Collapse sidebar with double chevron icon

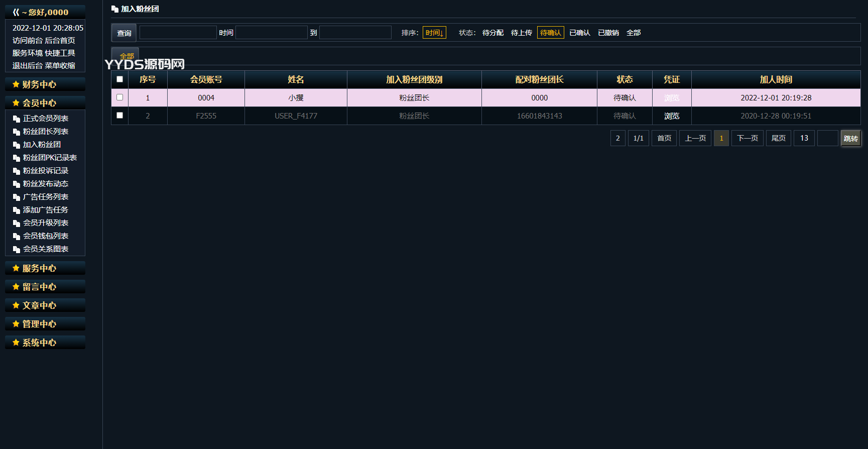pos(16,12)
